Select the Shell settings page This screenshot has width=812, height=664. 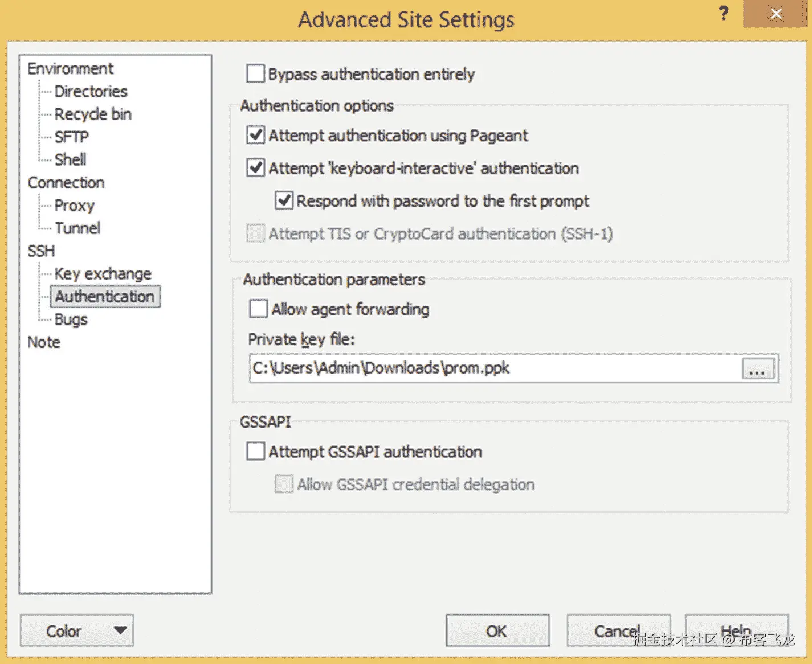pyautogui.click(x=70, y=159)
